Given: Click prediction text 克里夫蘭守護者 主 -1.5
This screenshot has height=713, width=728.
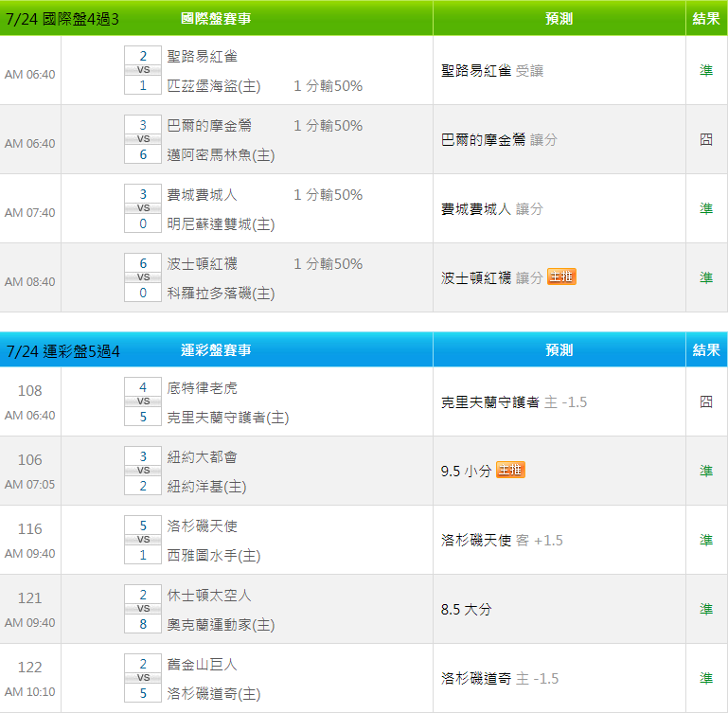Looking at the screenshot, I should (x=514, y=401).
